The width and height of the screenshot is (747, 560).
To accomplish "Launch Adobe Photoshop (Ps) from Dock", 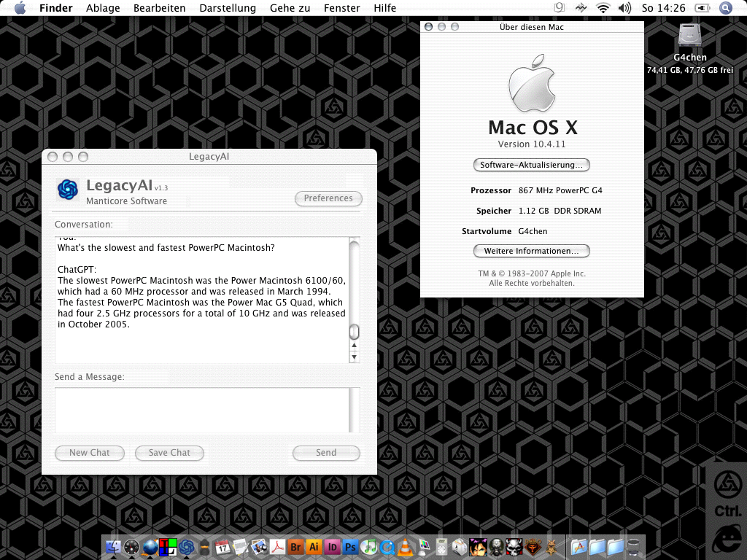I will pyautogui.click(x=350, y=547).
